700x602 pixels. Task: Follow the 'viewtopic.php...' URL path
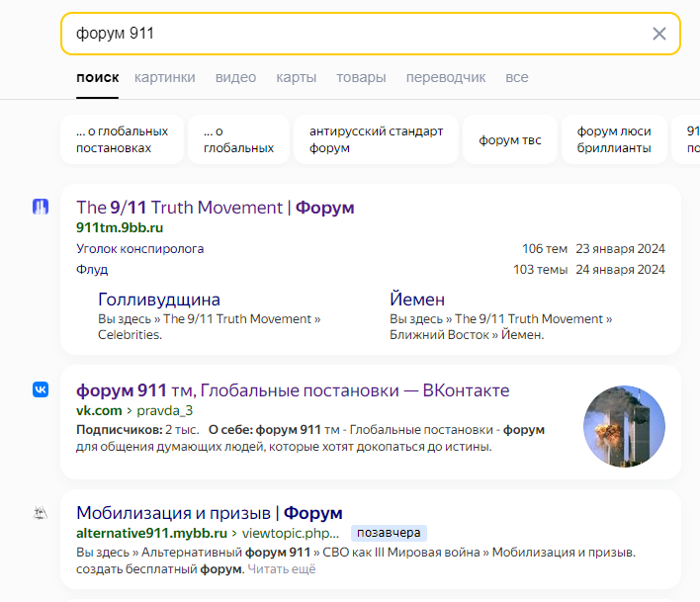click(291, 533)
